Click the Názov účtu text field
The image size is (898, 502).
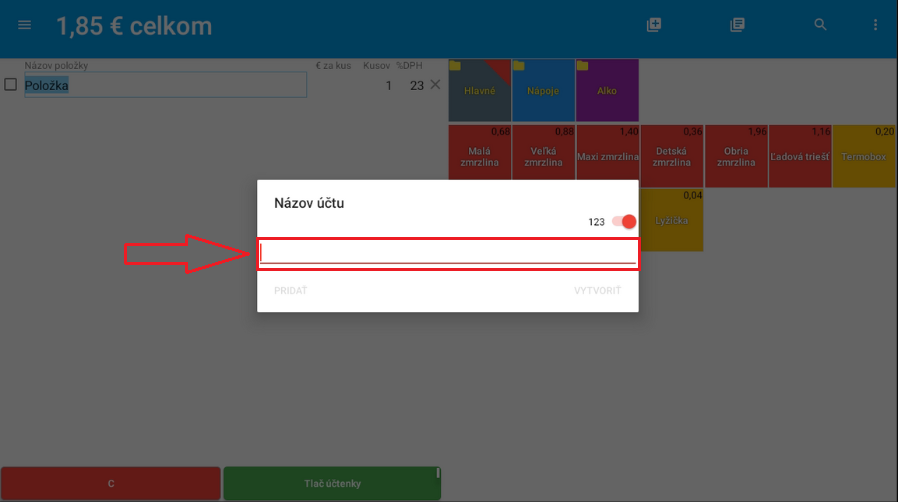point(447,253)
